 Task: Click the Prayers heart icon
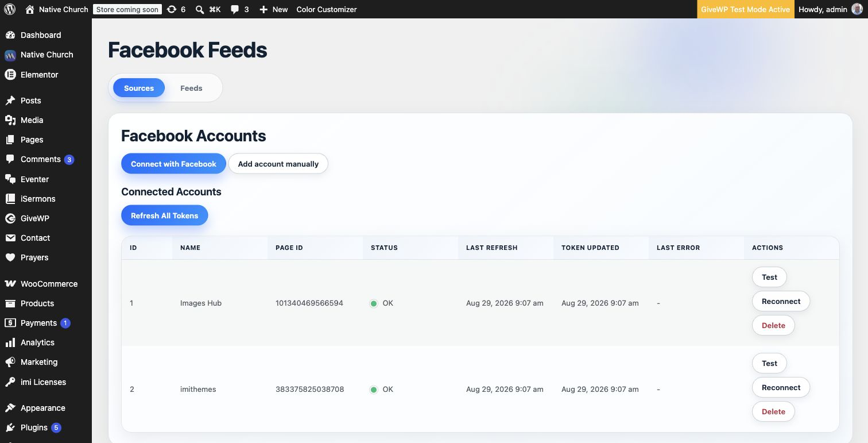point(10,257)
